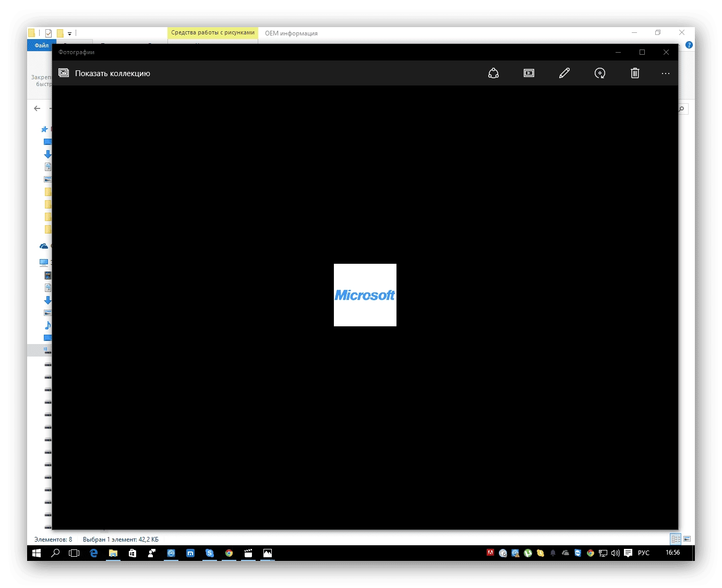Open Skype from the taskbar
This screenshot has width=722, height=588.
(x=210, y=553)
